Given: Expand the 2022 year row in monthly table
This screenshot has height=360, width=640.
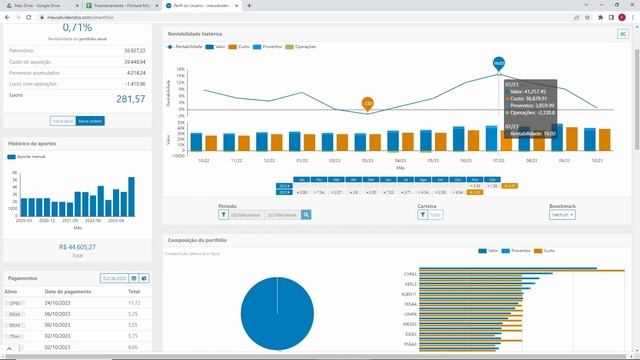Looking at the screenshot, I should click(284, 186).
